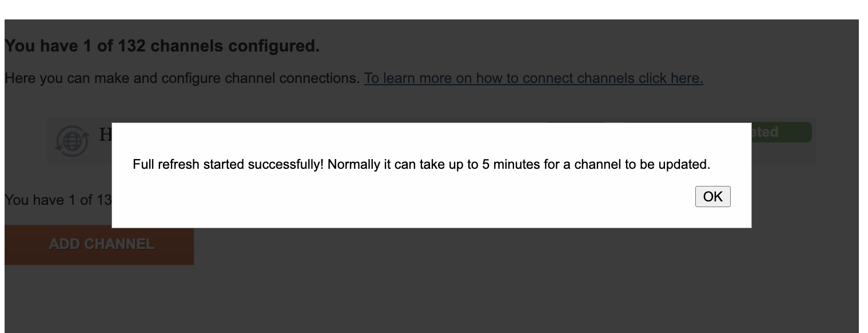Click the 'Here you can make and configure' sentence
Screen dimensions: 868x333
click(182, 78)
